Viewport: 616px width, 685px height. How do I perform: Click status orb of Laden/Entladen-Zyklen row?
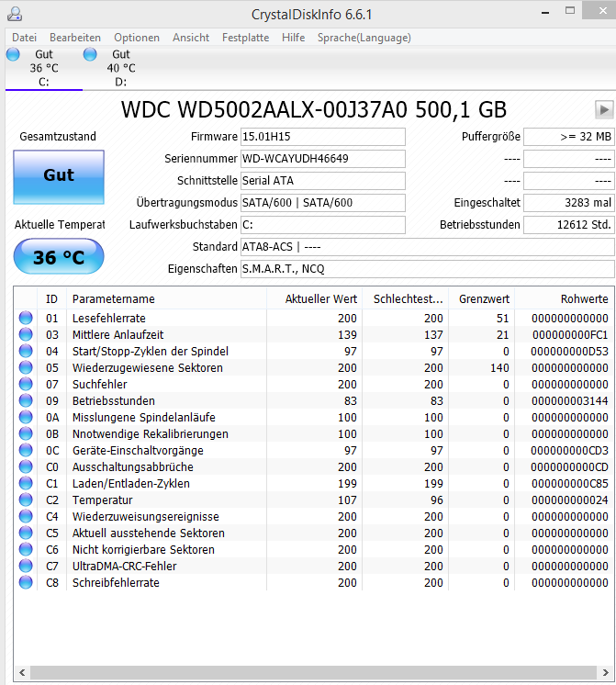26,483
